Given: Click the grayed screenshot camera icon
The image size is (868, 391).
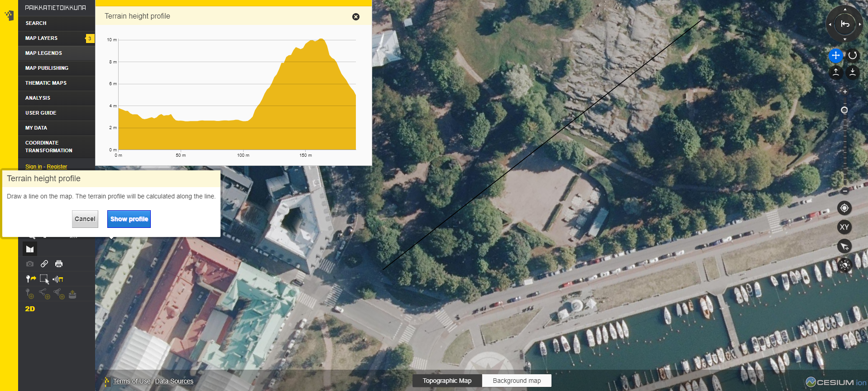Looking at the screenshot, I should pyautogui.click(x=30, y=264).
